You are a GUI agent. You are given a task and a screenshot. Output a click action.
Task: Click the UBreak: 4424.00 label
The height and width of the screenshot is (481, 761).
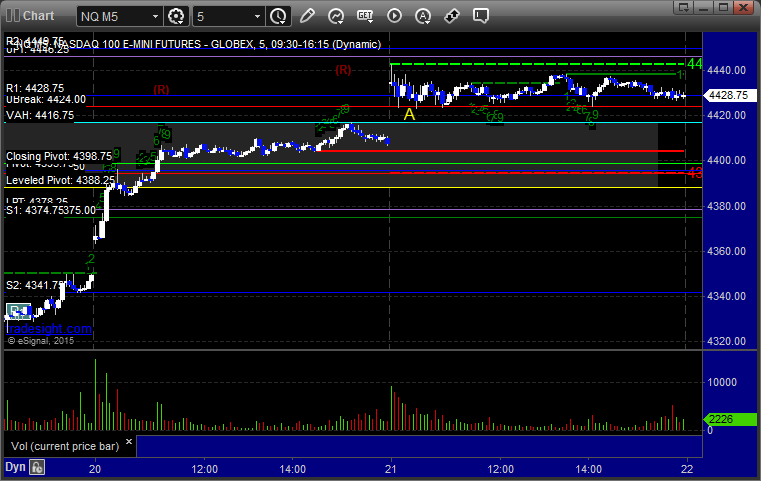pyautogui.click(x=46, y=100)
